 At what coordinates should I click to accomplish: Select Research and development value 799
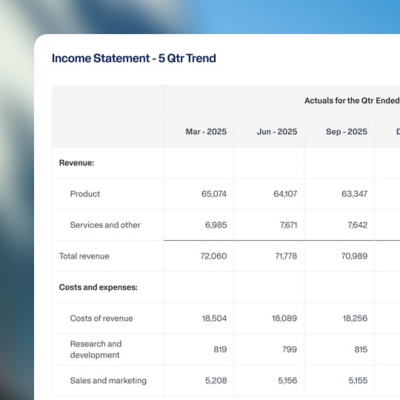click(290, 349)
